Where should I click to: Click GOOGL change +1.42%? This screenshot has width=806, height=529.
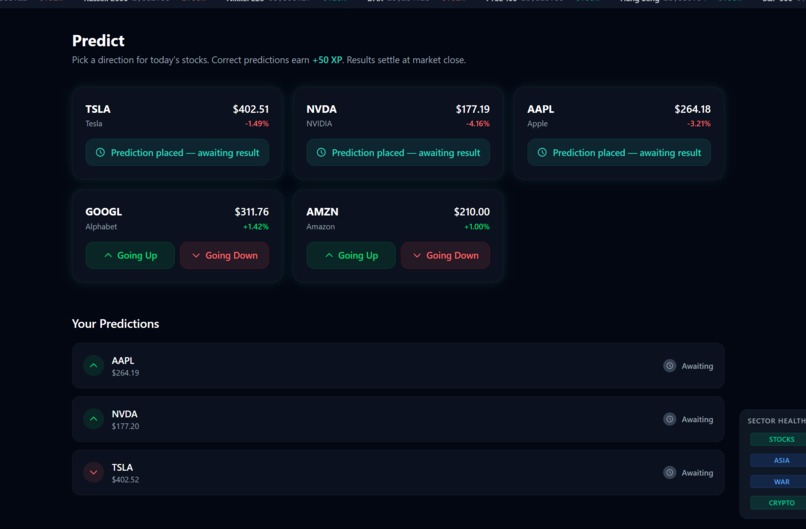256,227
